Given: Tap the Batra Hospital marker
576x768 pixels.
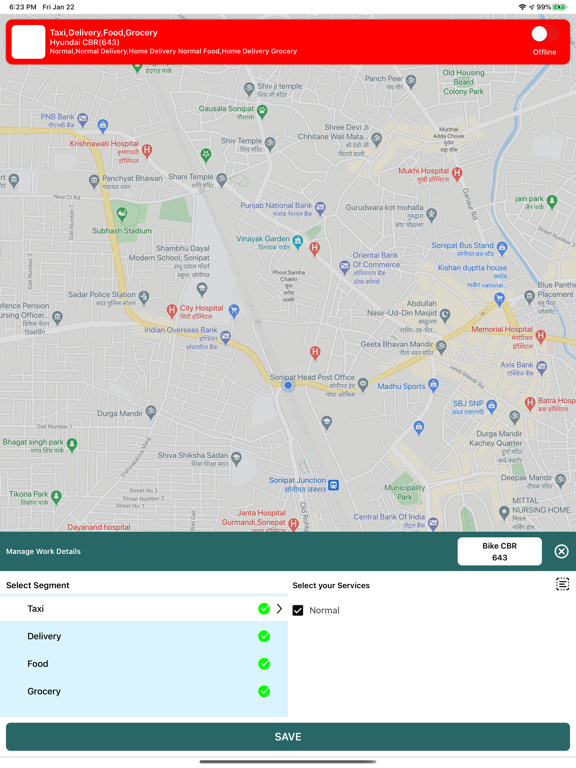Looking at the screenshot, I should coord(530,403).
